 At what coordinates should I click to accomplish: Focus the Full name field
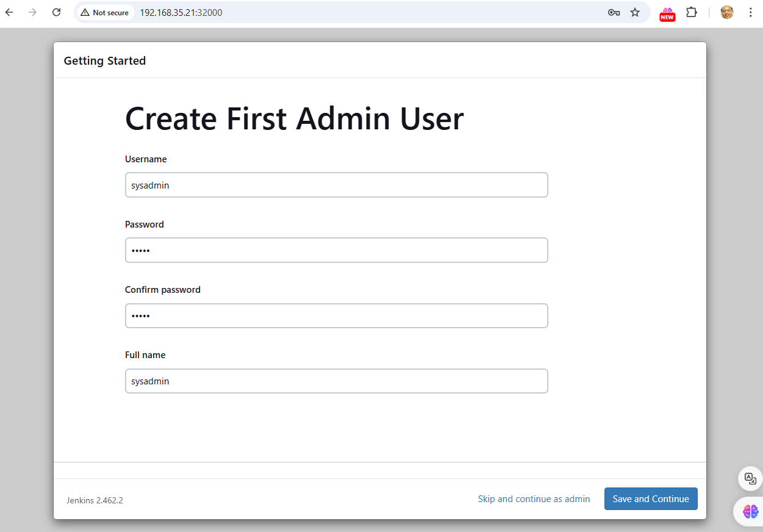tap(337, 381)
